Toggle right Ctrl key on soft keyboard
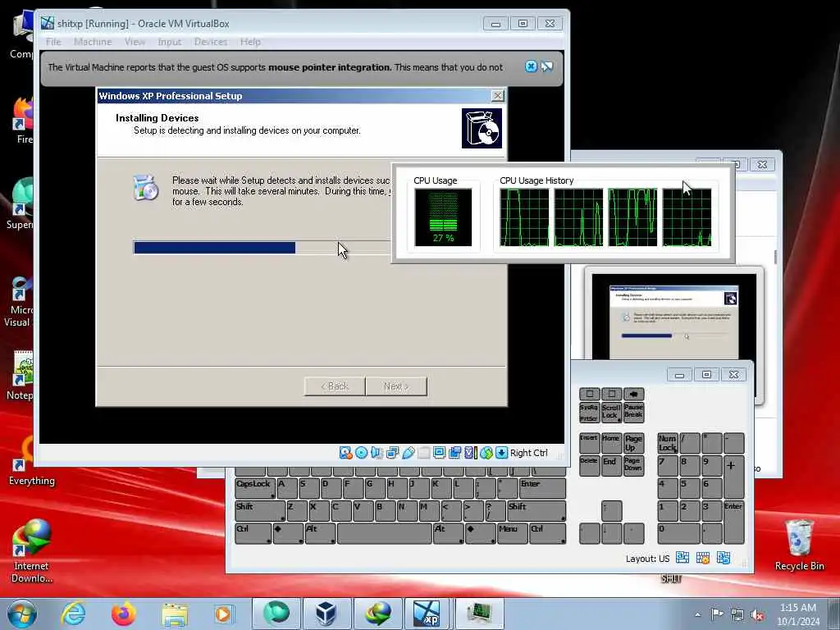840x630 pixels. [x=547, y=533]
